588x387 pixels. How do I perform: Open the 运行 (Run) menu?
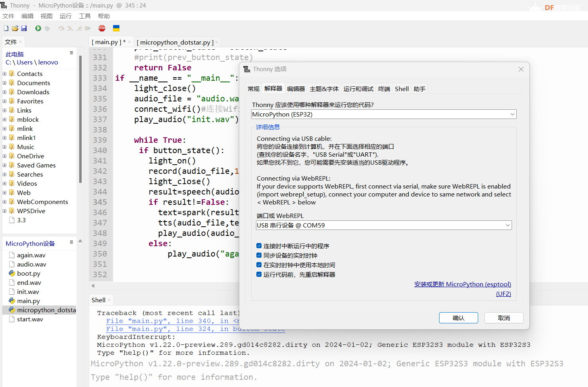click(x=66, y=16)
